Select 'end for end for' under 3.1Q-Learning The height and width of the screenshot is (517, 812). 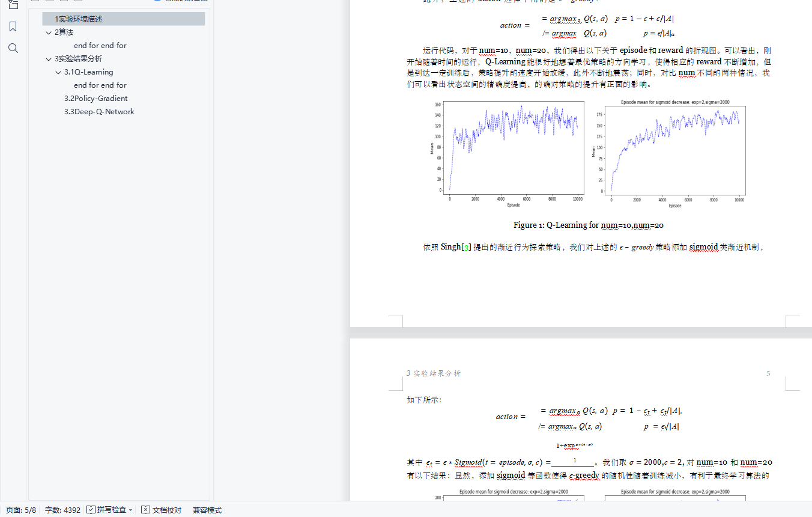pyautogui.click(x=100, y=85)
